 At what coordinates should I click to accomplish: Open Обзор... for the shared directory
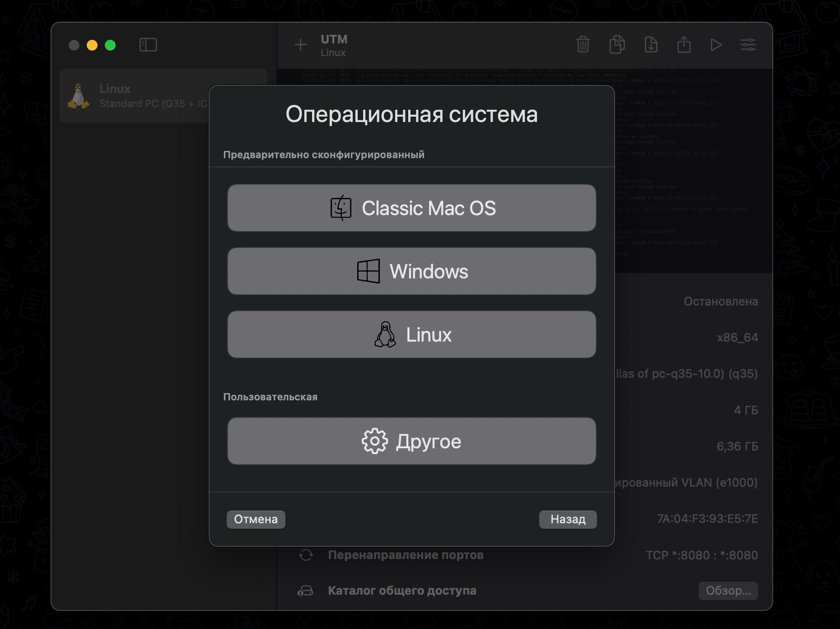(728, 591)
